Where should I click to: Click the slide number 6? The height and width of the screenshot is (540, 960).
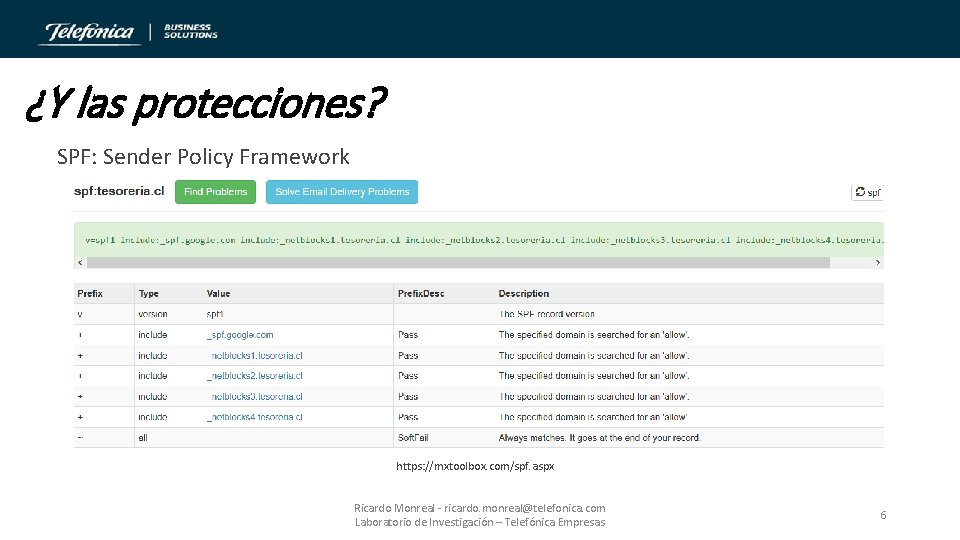[883, 515]
